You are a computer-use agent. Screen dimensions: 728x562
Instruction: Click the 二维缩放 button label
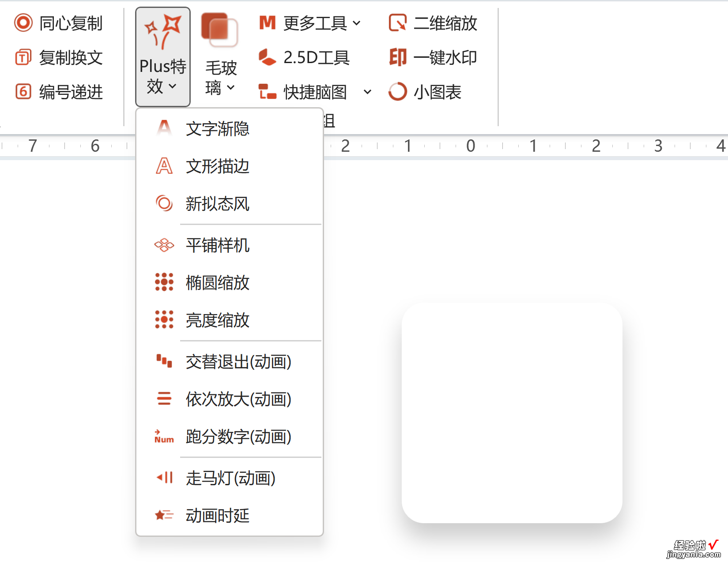pyautogui.click(x=445, y=23)
